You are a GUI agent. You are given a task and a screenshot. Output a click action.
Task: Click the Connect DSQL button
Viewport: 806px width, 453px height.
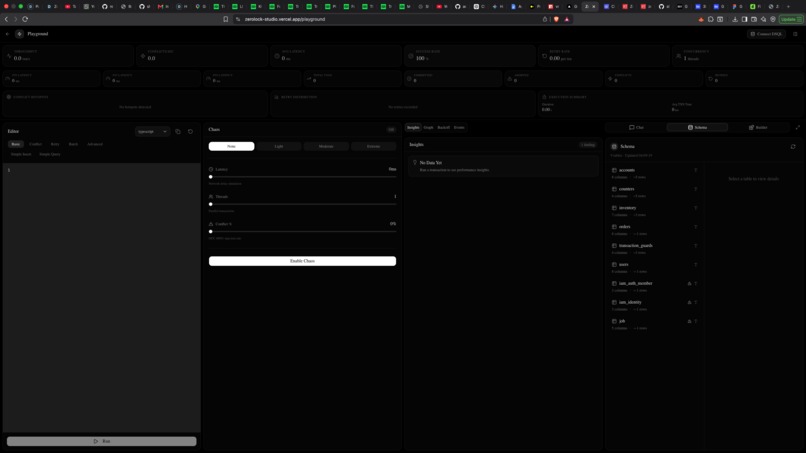766,34
